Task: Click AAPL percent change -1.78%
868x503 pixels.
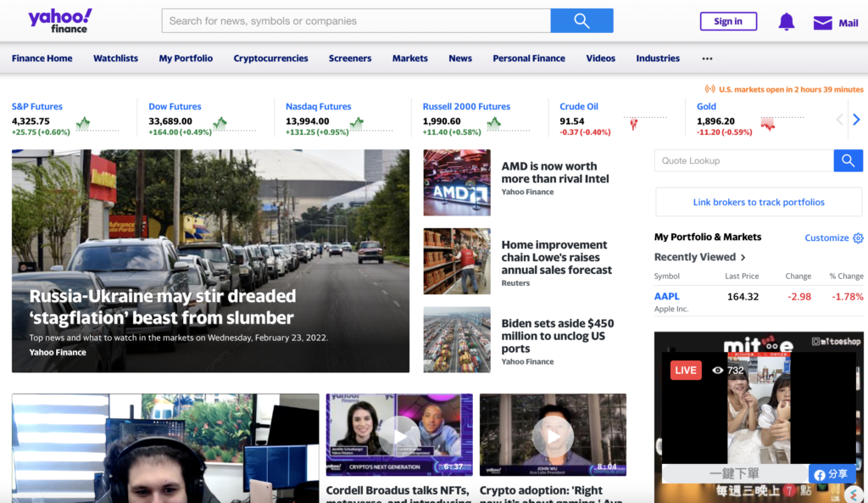Action: pos(848,296)
